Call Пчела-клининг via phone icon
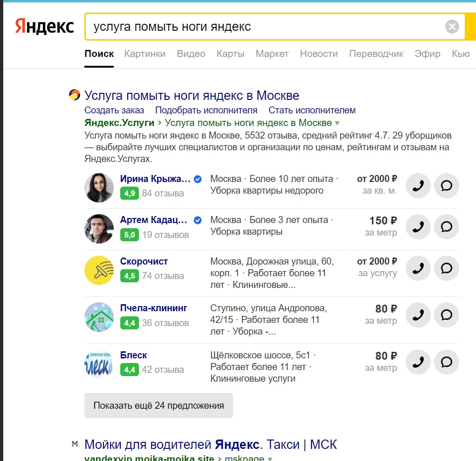The width and height of the screenshot is (476, 461). (x=418, y=315)
